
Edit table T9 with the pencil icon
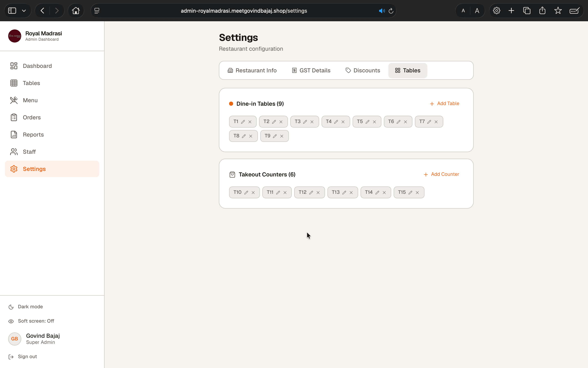275,136
